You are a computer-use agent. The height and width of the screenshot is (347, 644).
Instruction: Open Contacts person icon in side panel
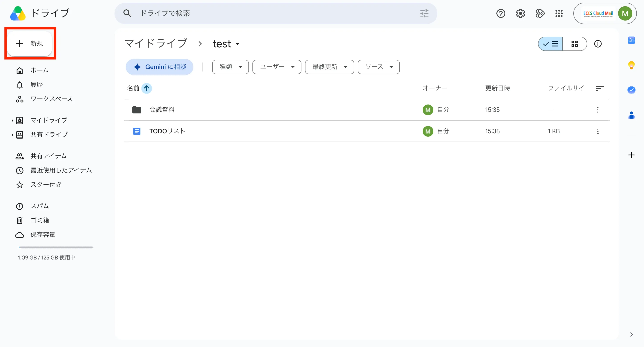click(631, 115)
